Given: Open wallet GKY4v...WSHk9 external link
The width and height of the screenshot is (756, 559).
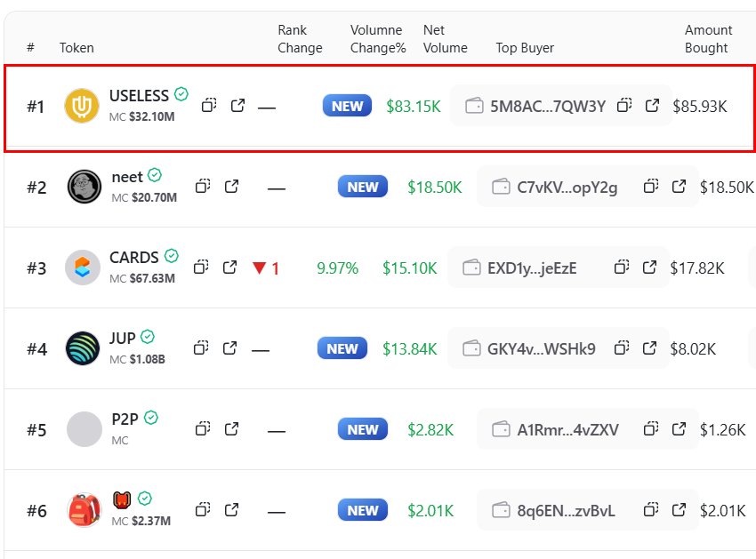Looking at the screenshot, I should [651, 348].
